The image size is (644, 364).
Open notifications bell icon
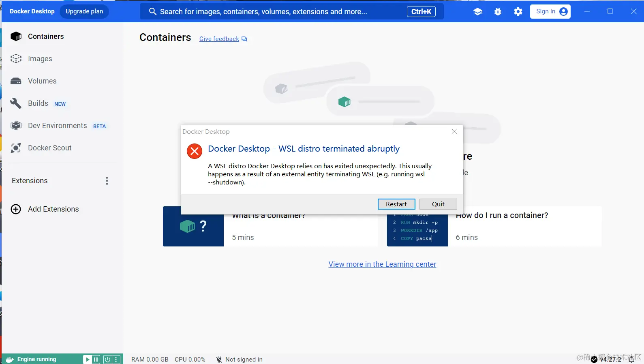pos(631,360)
